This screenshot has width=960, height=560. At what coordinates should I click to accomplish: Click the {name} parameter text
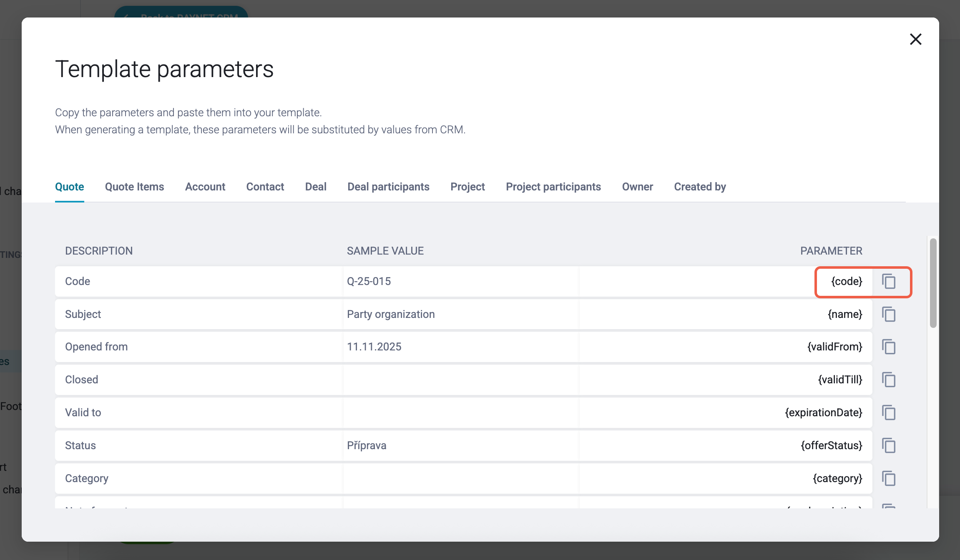[845, 314]
